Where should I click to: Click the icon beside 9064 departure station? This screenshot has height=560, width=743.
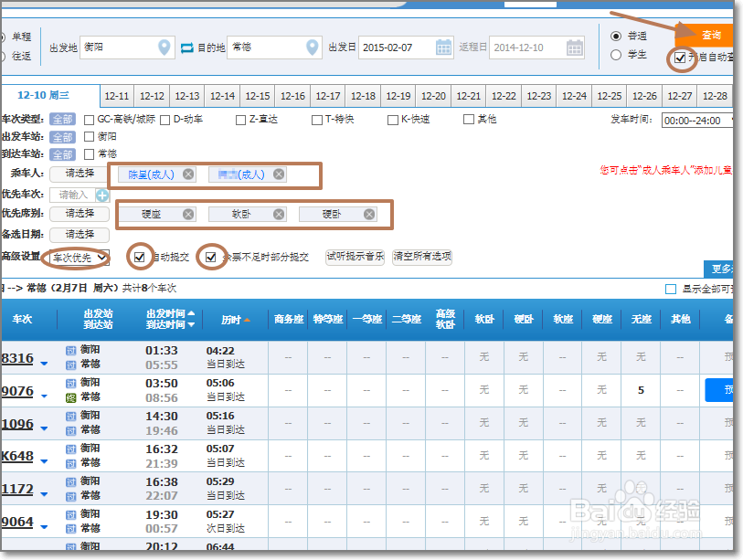[70, 514]
